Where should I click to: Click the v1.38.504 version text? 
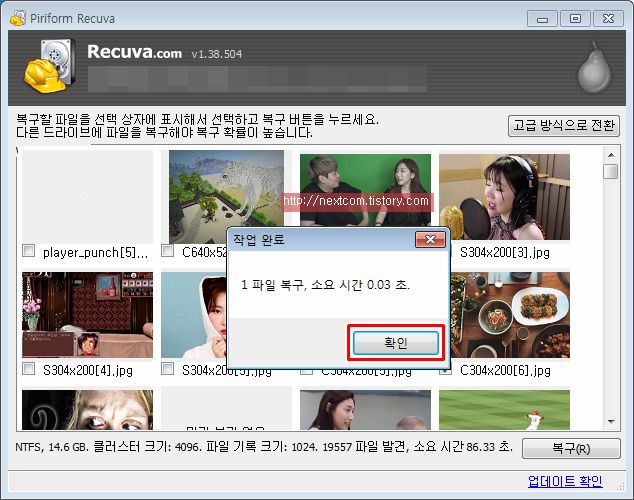(217, 54)
